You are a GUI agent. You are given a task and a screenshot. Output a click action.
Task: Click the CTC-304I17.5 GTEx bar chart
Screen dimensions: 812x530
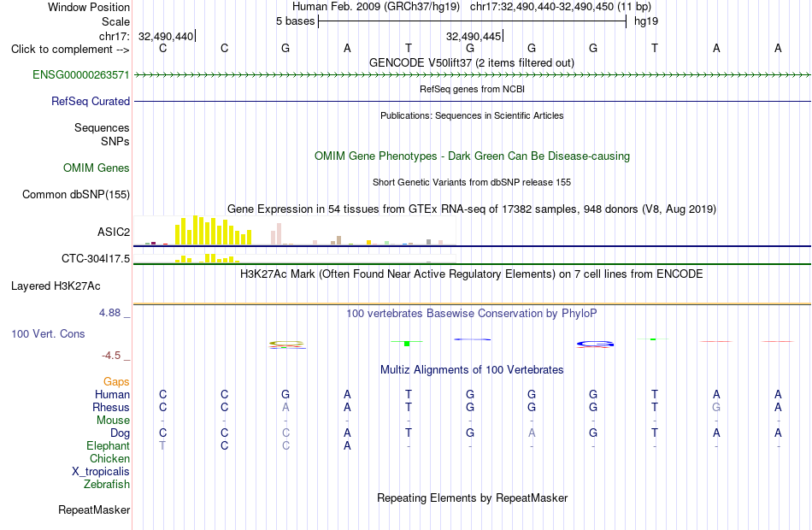click(295, 258)
